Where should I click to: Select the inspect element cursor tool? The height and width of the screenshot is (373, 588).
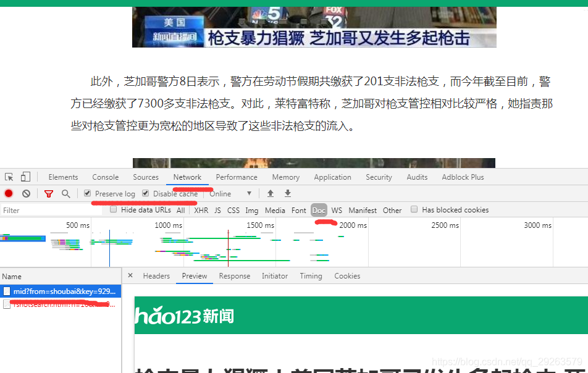point(9,177)
